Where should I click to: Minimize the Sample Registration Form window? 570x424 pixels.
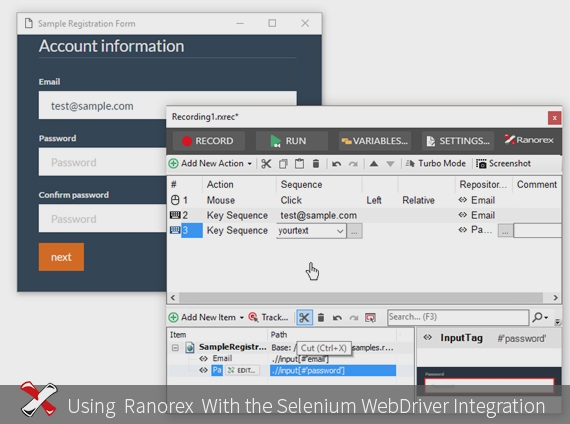240,24
